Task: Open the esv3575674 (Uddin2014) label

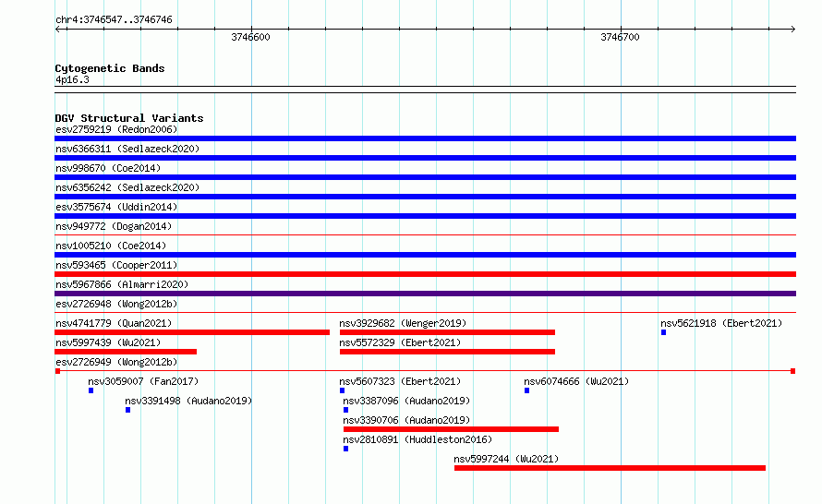Action: coord(116,207)
